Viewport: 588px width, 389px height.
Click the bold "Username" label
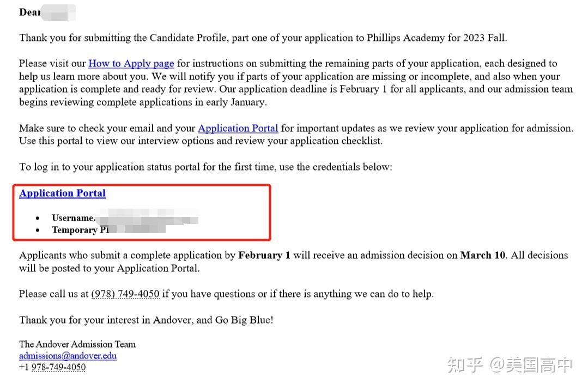coord(72,218)
